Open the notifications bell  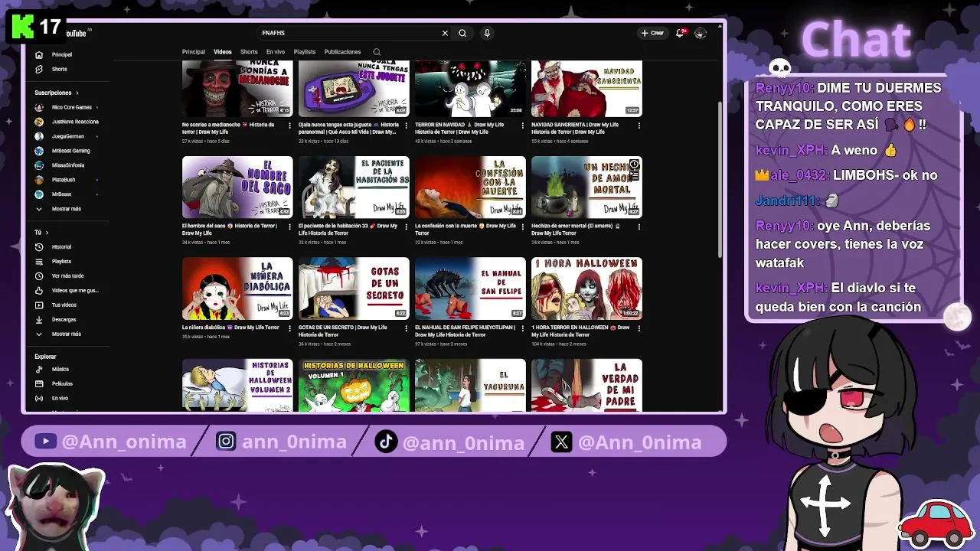point(680,33)
